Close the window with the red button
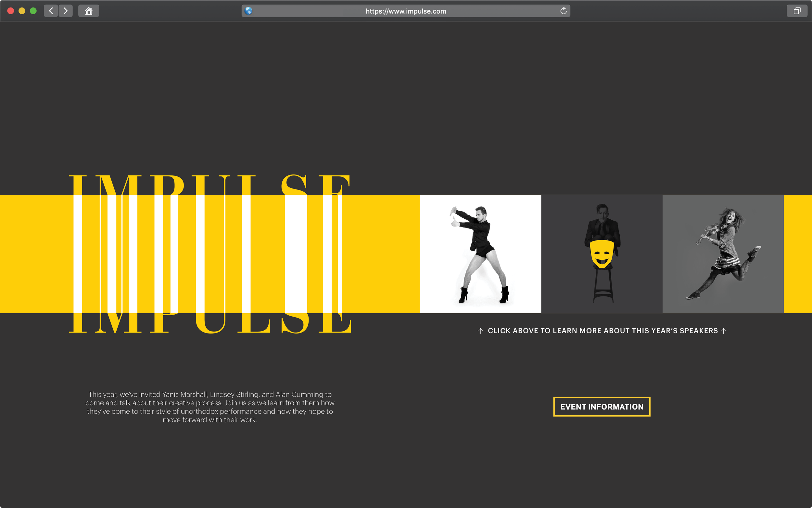 coord(10,11)
